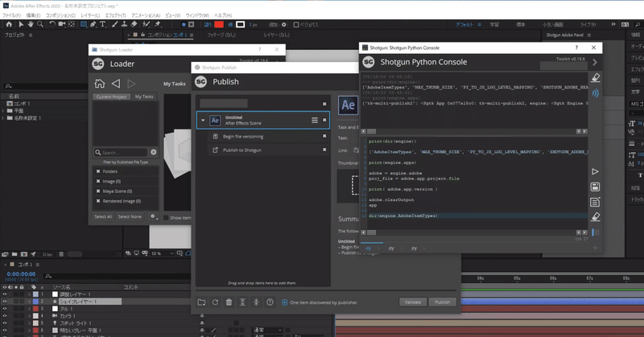Click the trash delete icon in Publish footer
The width and height of the screenshot is (644, 337).
[229, 302]
